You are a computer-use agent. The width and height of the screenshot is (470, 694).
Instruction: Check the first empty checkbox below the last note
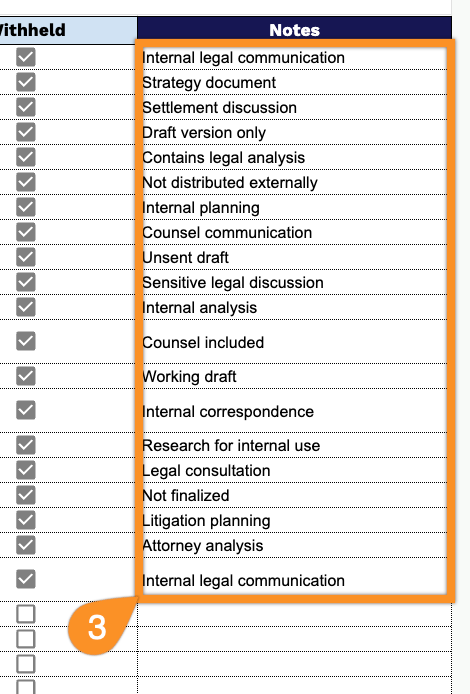pyautogui.click(x=26, y=614)
